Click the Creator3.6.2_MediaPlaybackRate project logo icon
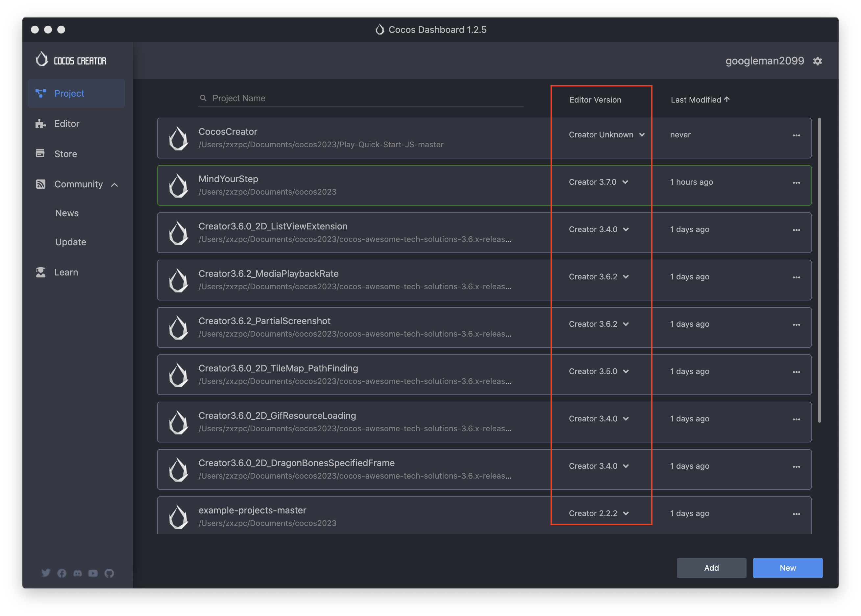The width and height of the screenshot is (861, 616). (x=178, y=280)
